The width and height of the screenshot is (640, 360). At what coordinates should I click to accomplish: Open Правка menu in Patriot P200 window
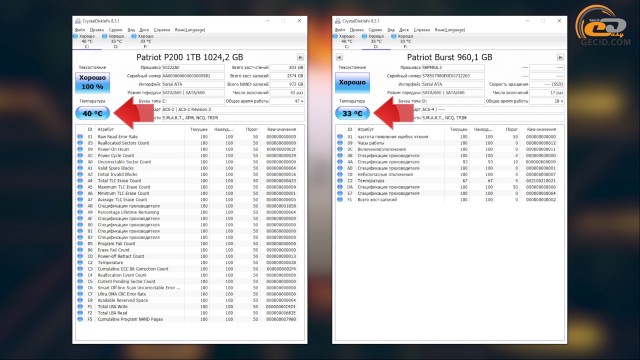point(97,30)
